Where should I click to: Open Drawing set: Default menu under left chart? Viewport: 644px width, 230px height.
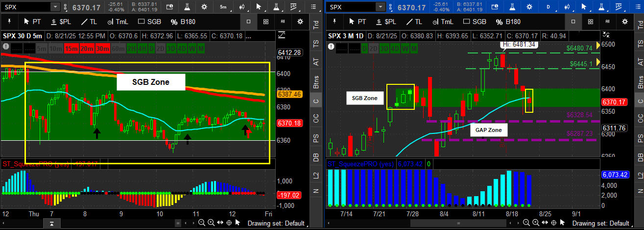coord(277,223)
